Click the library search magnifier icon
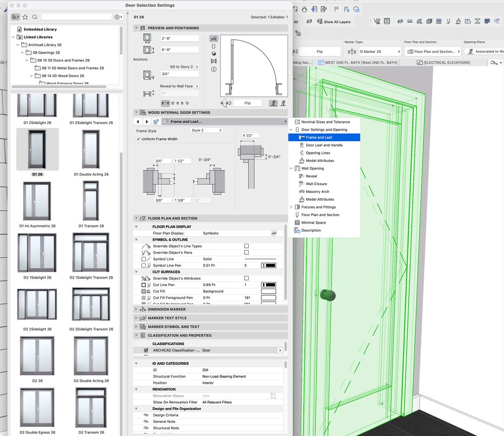The image size is (504, 436). click(35, 17)
